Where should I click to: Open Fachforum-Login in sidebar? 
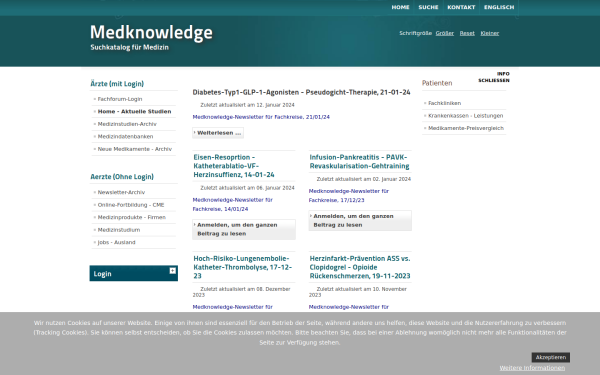[x=120, y=99]
